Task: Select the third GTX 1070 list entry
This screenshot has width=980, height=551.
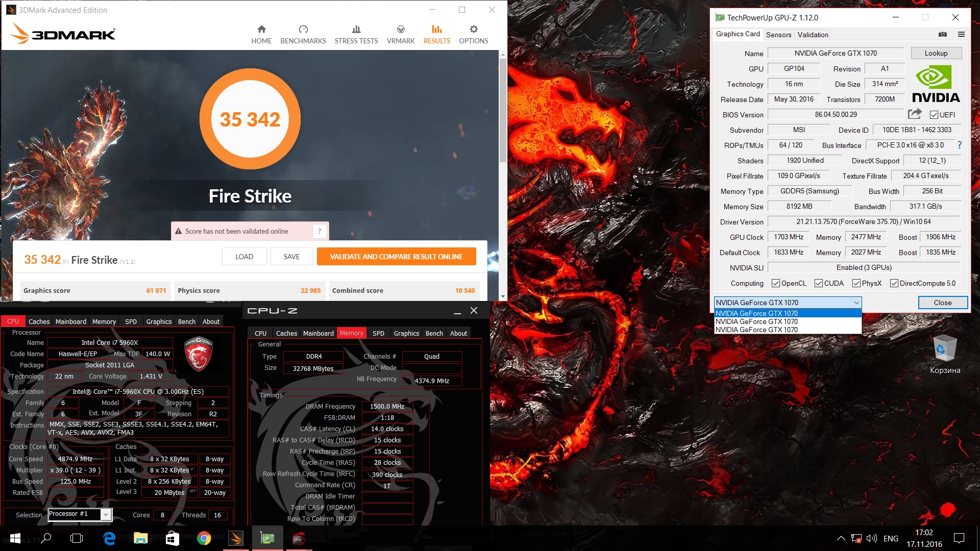Action: tap(788, 330)
